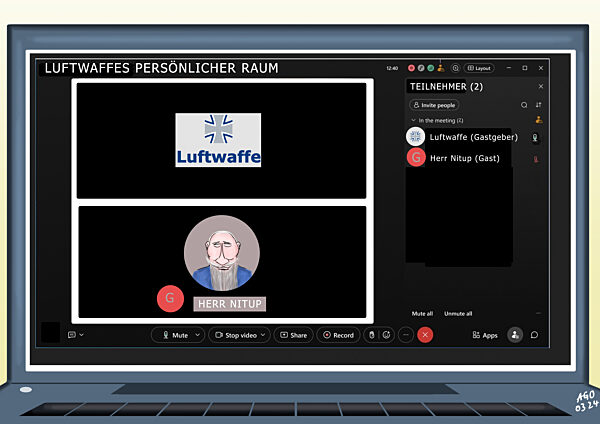Raise hand with the hand icon
Screen dimensions: 600x424
click(x=371, y=335)
